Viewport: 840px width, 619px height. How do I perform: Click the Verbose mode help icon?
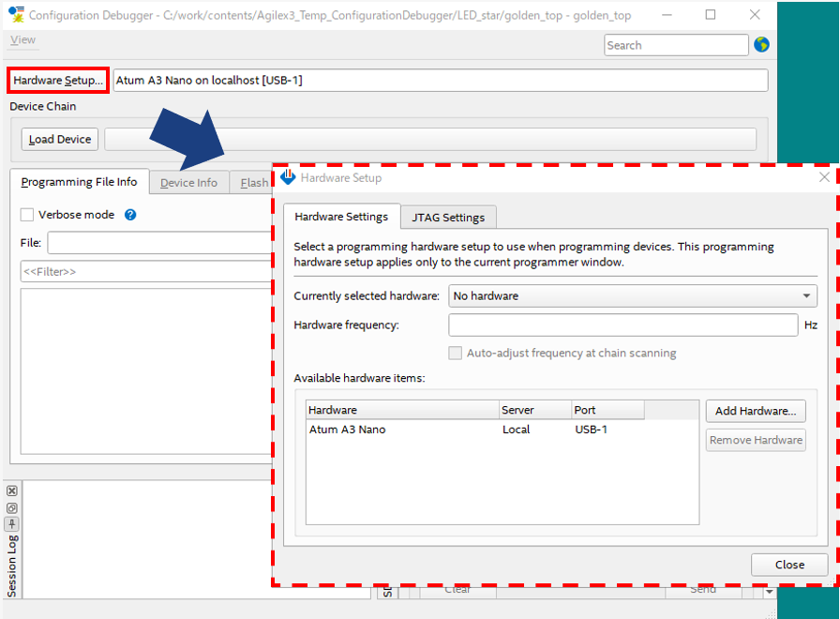(x=130, y=215)
